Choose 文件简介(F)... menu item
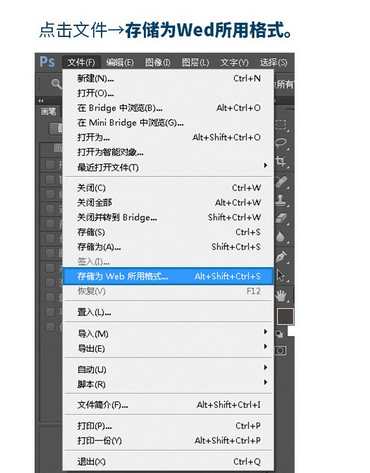The width and height of the screenshot is (370, 473). pyautogui.click(x=168, y=405)
